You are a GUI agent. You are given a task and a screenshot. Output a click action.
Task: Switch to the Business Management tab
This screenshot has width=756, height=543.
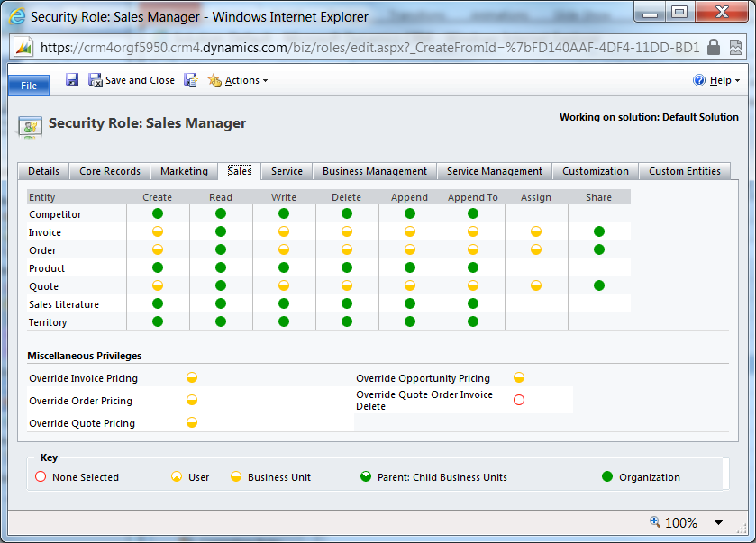[375, 171]
